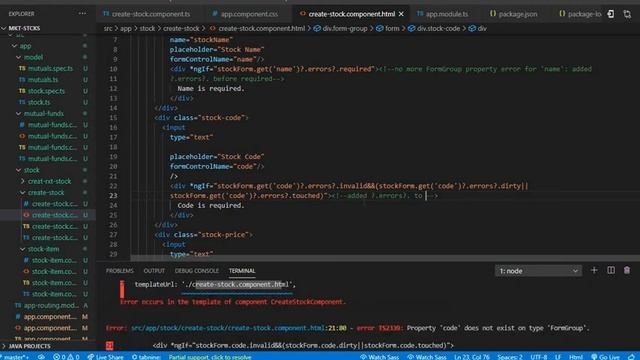
Task: Change indentation via Spaces: 2
Action: [x=510, y=357]
